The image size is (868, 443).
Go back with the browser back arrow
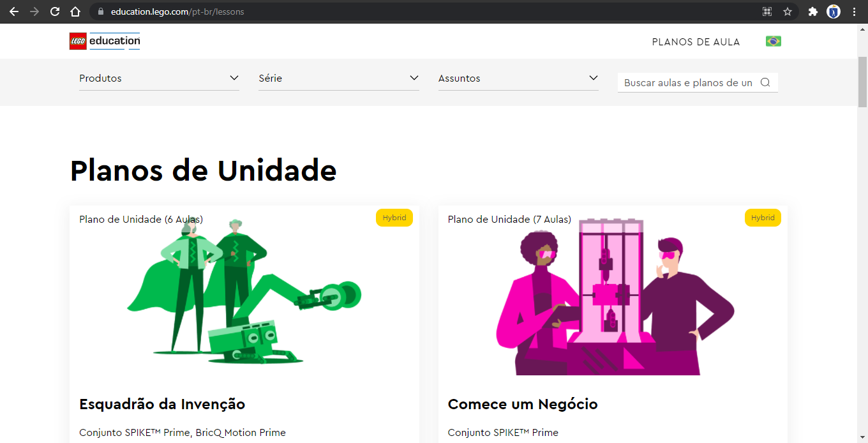(x=14, y=11)
